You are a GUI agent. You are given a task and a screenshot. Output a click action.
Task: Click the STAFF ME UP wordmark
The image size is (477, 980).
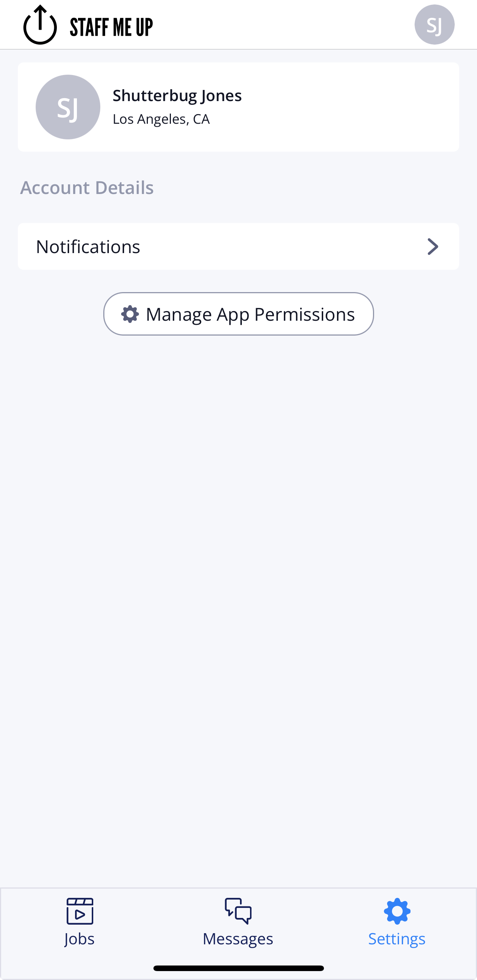111,27
